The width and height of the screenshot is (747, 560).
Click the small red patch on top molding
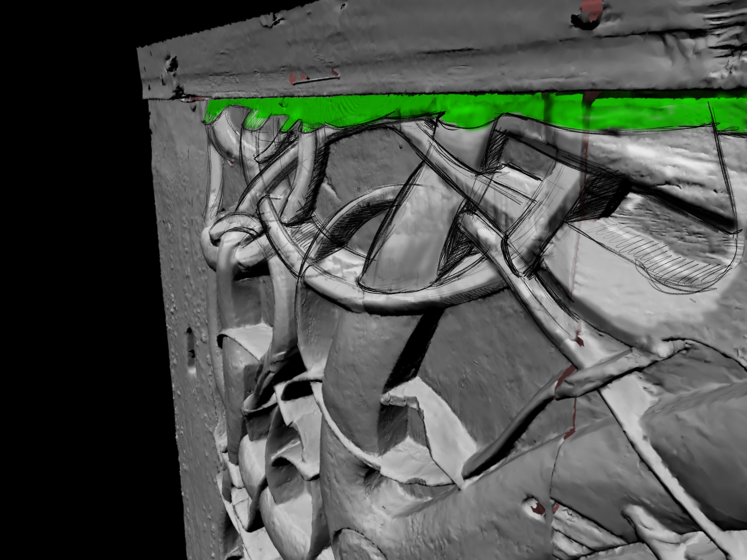coord(293,77)
